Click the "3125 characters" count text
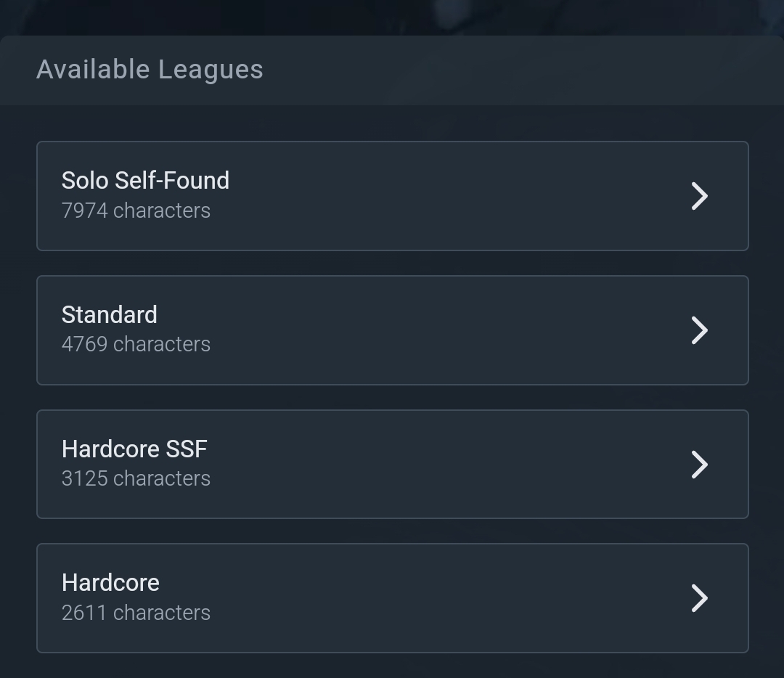The image size is (784, 678). coord(136,478)
